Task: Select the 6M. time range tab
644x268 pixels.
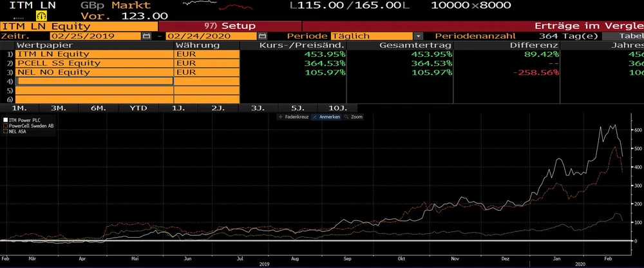Action: point(99,108)
